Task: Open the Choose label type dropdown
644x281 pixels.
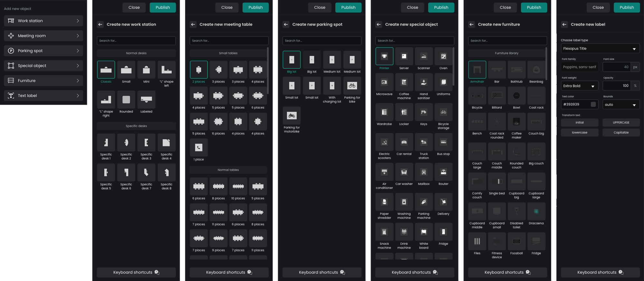Action: click(x=600, y=49)
